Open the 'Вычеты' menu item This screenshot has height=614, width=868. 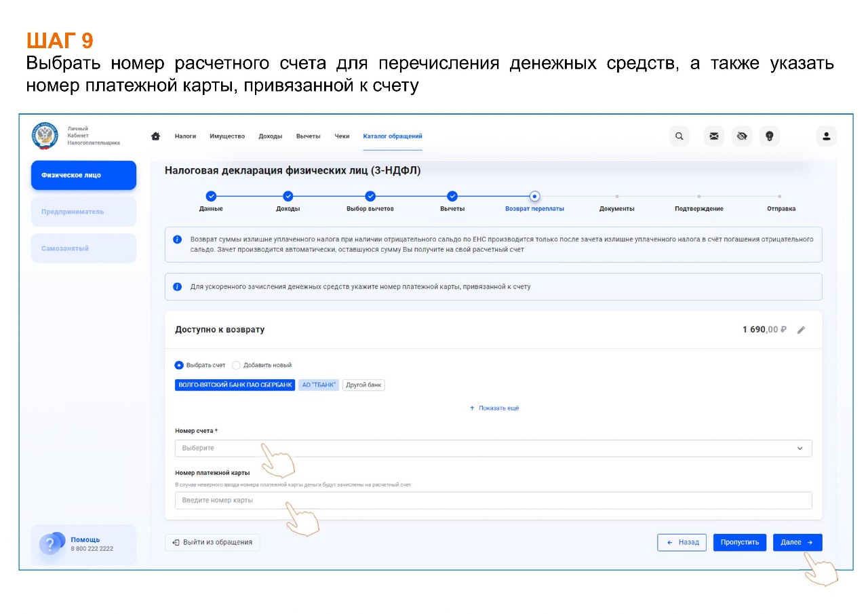(308, 136)
